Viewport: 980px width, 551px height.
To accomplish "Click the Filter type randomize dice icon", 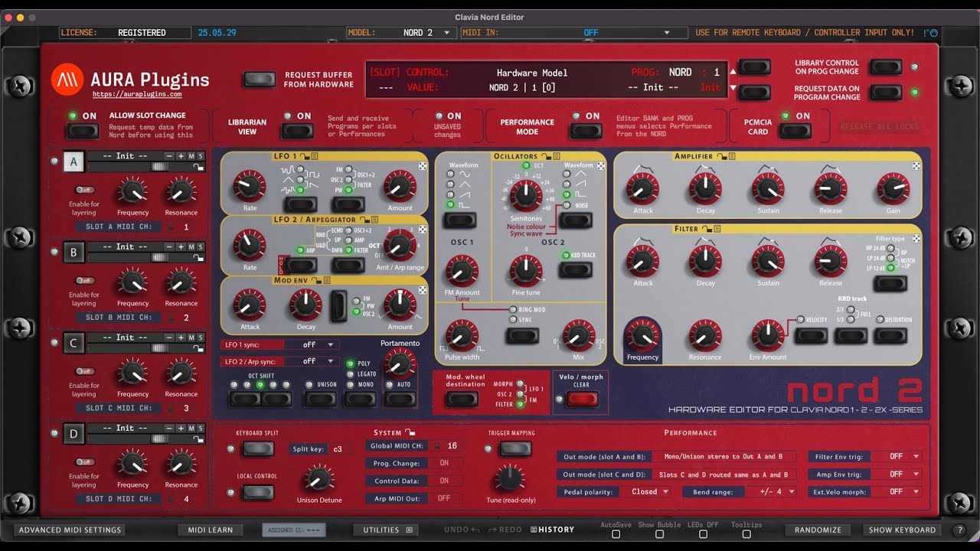I will 916,239.
